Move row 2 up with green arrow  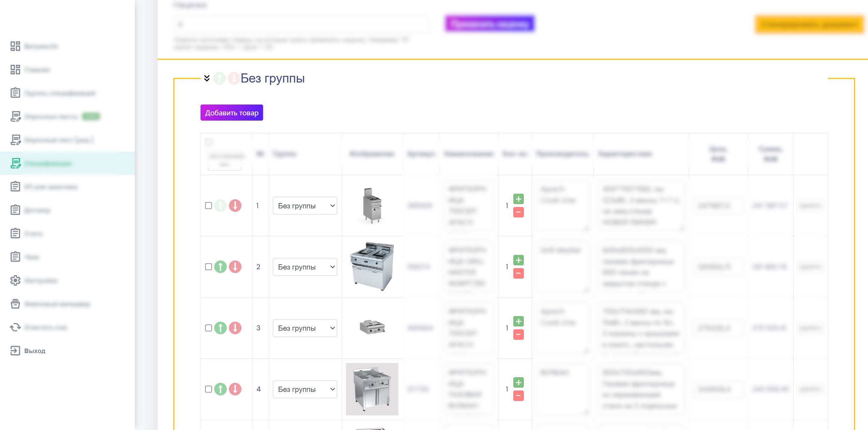click(220, 267)
